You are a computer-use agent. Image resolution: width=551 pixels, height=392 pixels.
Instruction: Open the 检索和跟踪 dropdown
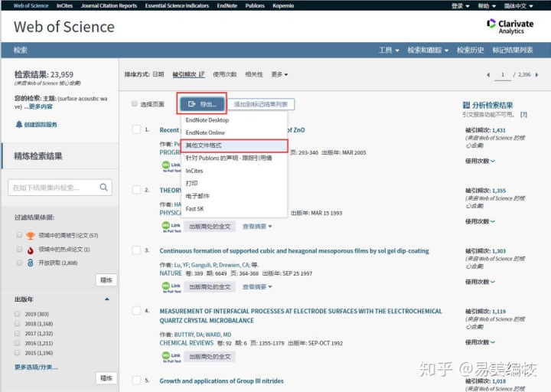428,51
